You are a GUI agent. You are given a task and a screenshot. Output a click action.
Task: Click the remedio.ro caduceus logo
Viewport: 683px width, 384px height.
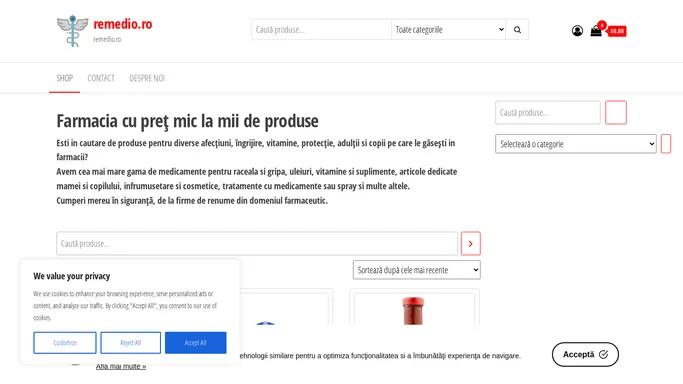72,31
